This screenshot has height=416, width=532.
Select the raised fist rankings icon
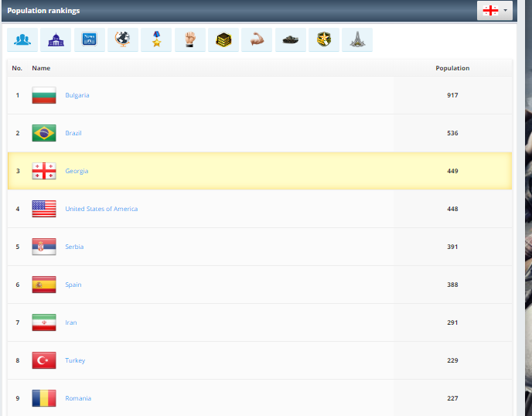coord(190,39)
